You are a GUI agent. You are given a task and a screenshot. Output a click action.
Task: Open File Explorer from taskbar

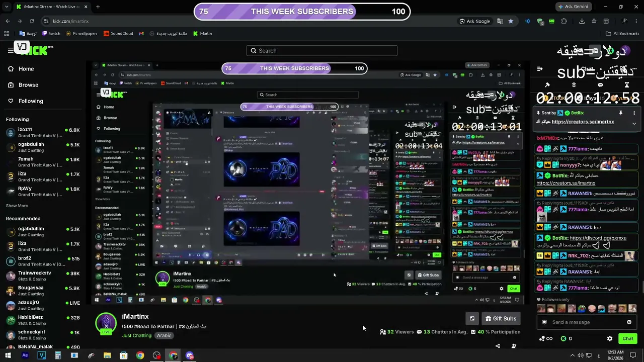coord(107,355)
